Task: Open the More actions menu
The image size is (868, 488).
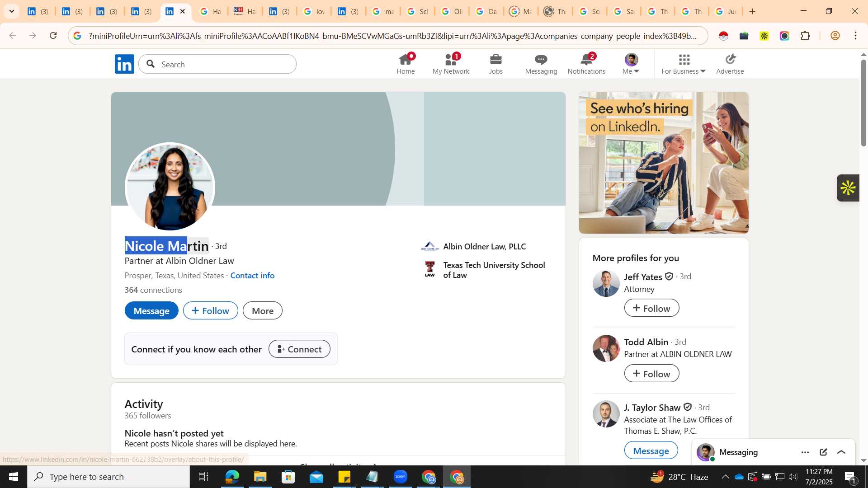Action: (263, 311)
